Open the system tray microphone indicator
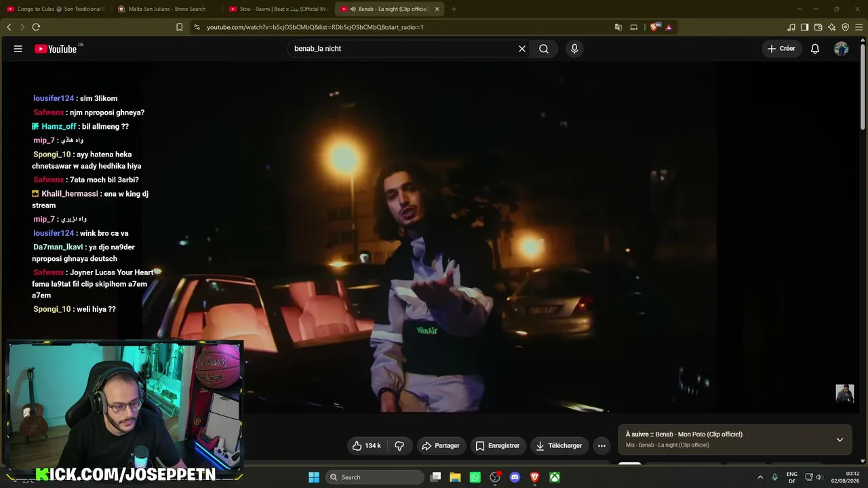Viewport: 868px width, 488px height. tap(775, 477)
